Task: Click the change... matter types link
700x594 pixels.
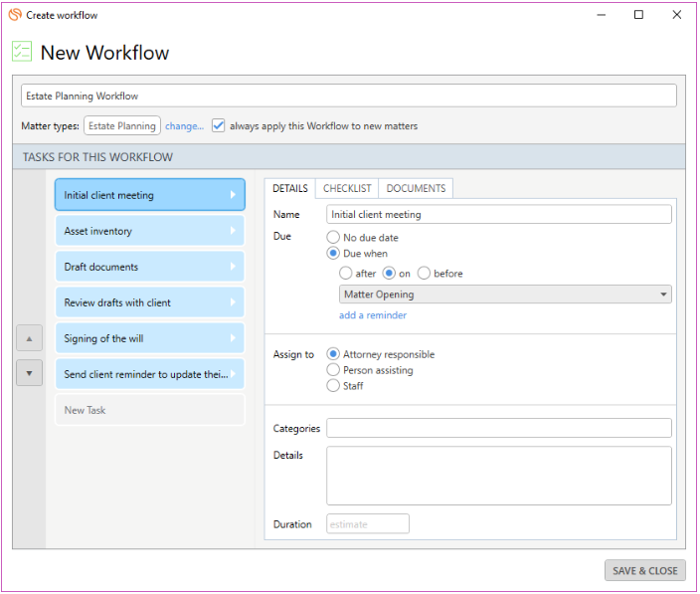Action: [184, 126]
